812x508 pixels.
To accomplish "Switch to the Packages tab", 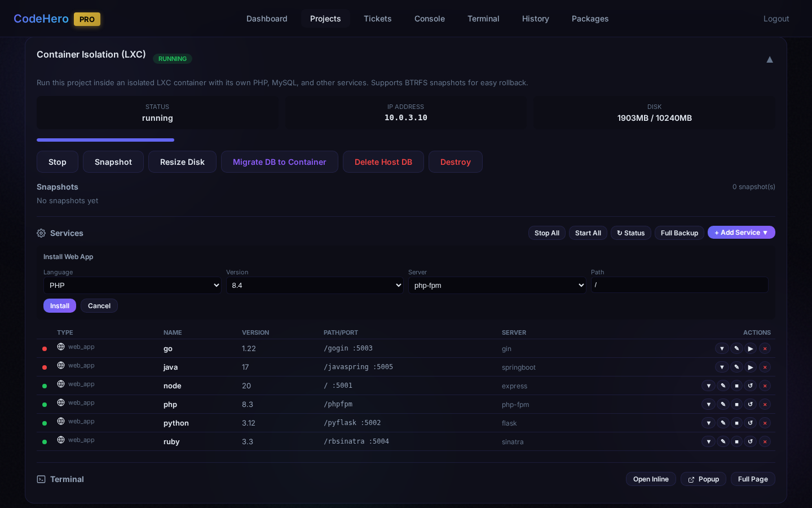I will tap(590, 19).
